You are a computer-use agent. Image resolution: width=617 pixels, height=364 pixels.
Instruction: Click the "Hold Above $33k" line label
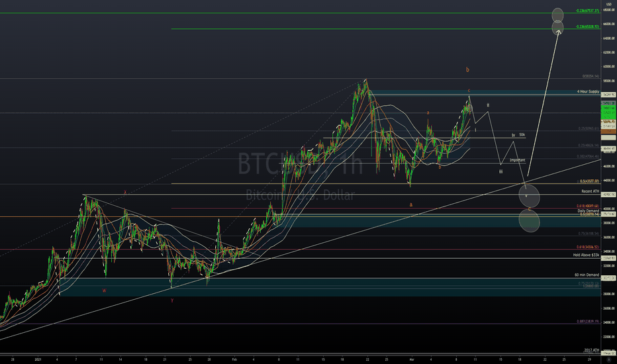pyautogui.click(x=586, y=255)
